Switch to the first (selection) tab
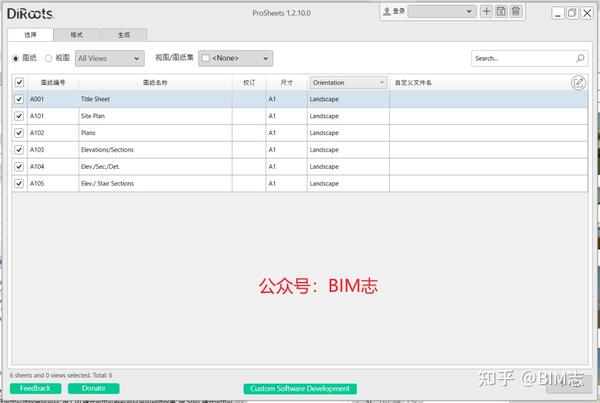600x403 pixels. point(31,35)
